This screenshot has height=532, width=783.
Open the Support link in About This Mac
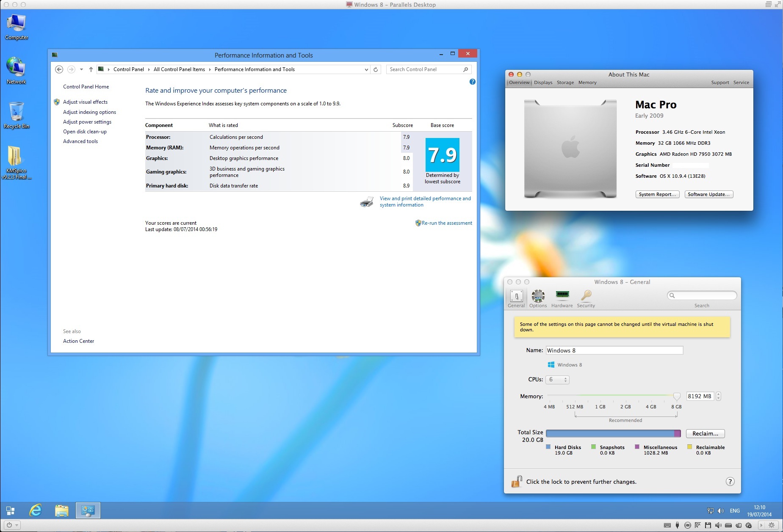[720, 83]
